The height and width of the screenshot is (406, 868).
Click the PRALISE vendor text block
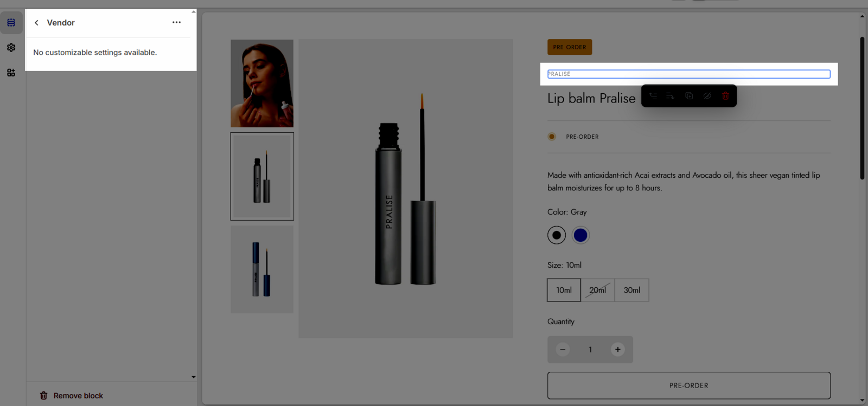click(x=688, y=74)
